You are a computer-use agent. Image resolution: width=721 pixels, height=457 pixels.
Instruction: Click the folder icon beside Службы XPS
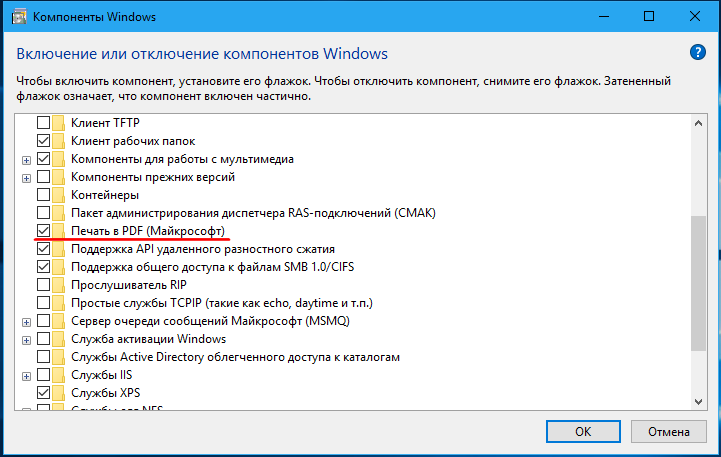[58, 393]
